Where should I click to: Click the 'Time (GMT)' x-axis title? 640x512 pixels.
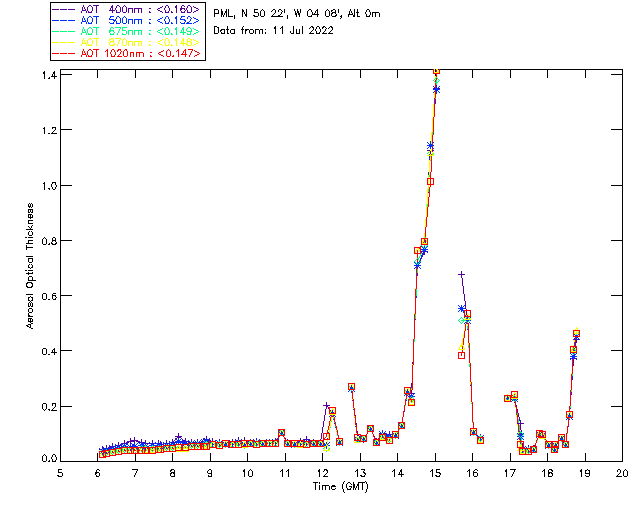click(x=340, y=486)
